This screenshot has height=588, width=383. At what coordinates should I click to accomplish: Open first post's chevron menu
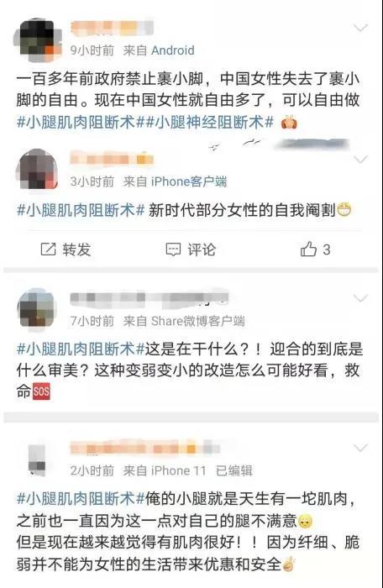(x=360, y=28)
